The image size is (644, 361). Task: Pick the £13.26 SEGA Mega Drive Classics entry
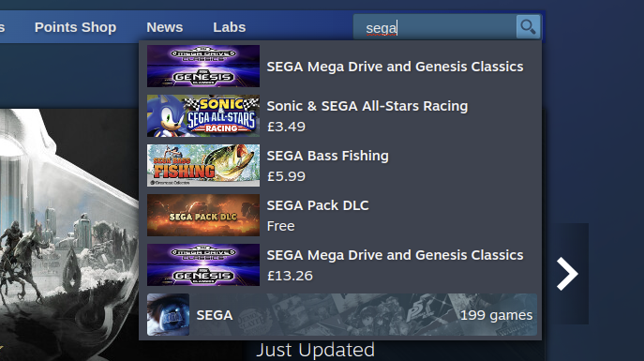tap(340, 265)
